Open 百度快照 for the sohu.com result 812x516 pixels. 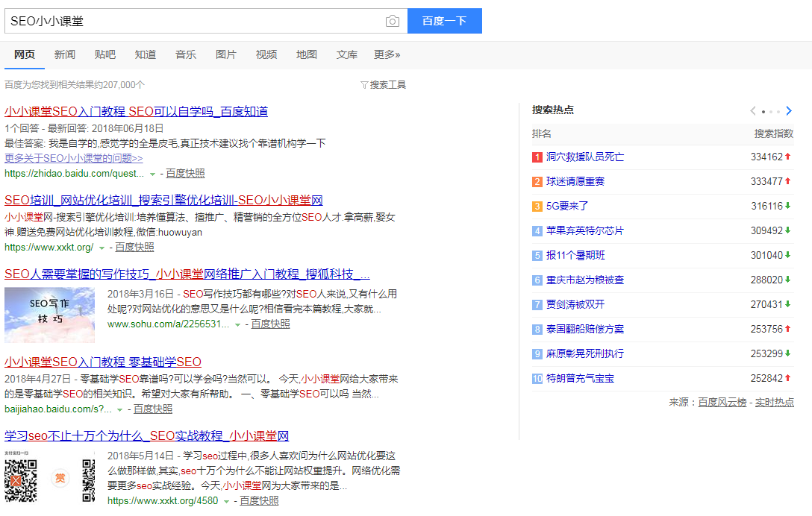270,324
